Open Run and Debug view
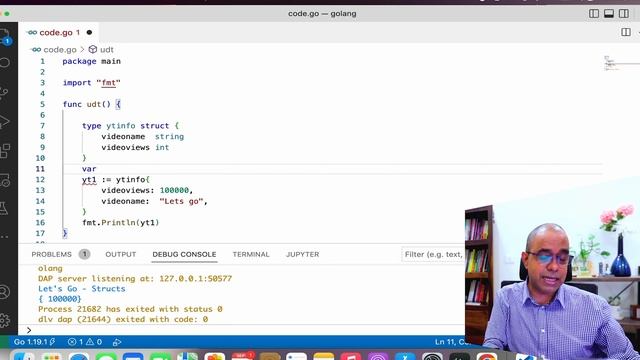 click(4, 122)
